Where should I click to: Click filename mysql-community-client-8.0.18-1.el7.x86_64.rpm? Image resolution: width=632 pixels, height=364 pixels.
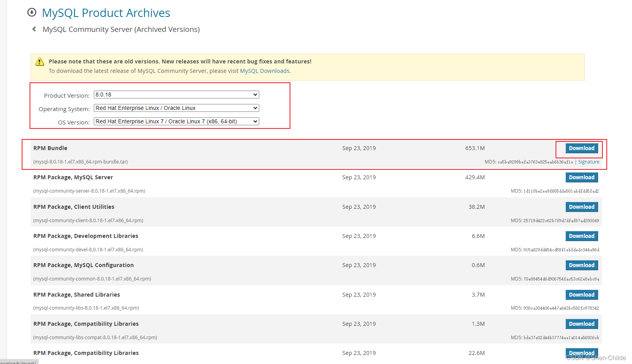(x=88, y=221)
